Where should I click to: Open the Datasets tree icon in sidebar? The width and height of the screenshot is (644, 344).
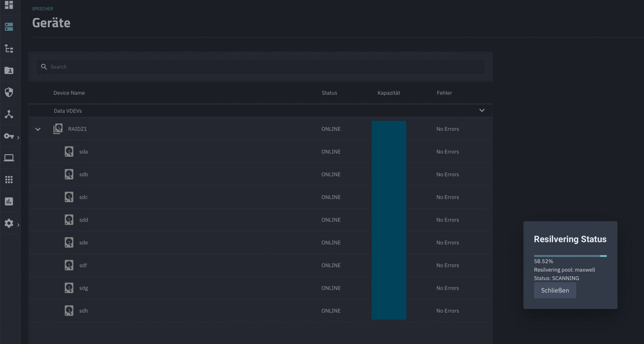click(9, 49)
